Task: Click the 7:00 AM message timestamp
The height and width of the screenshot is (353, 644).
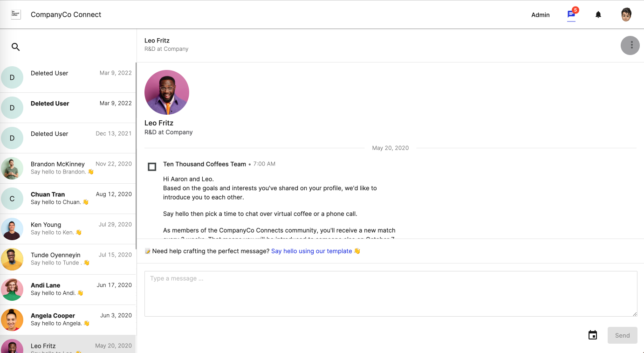Action: [x=264, y=164]
